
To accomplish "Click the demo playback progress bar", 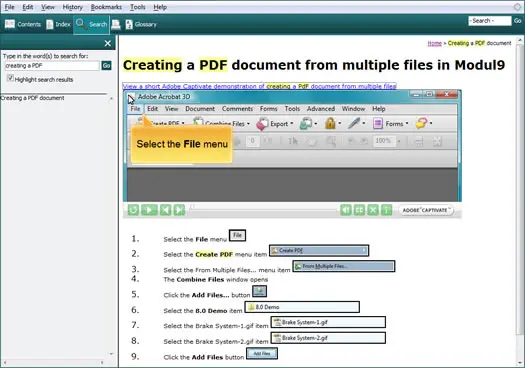I will point(263,210).
